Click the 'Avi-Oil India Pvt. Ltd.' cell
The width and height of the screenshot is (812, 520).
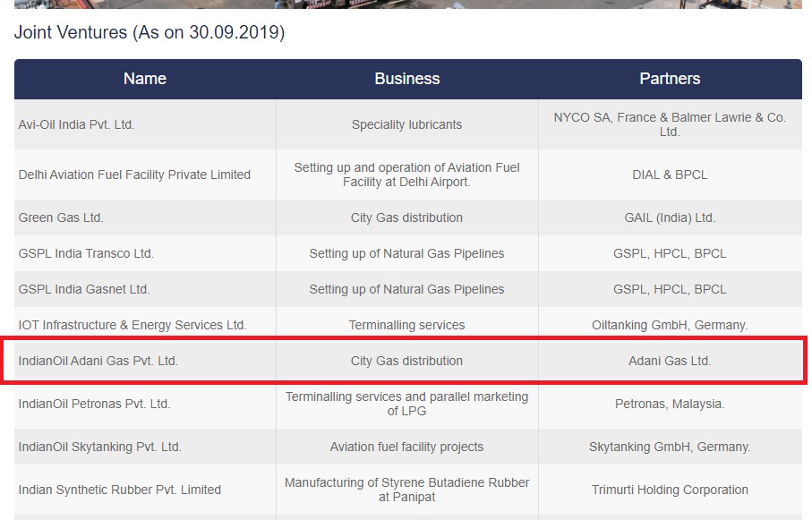(x=145, y=124)
